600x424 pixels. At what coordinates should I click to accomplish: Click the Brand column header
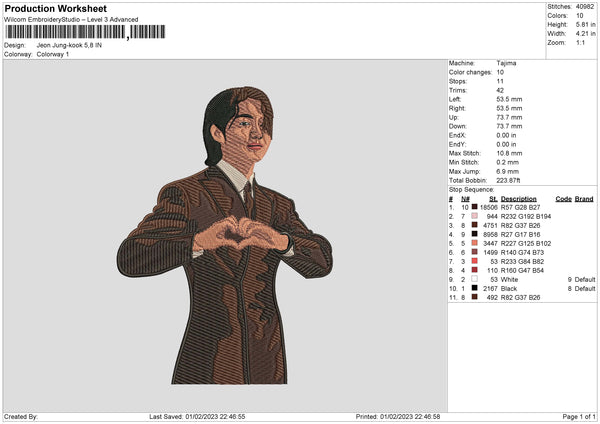[584, 199]
